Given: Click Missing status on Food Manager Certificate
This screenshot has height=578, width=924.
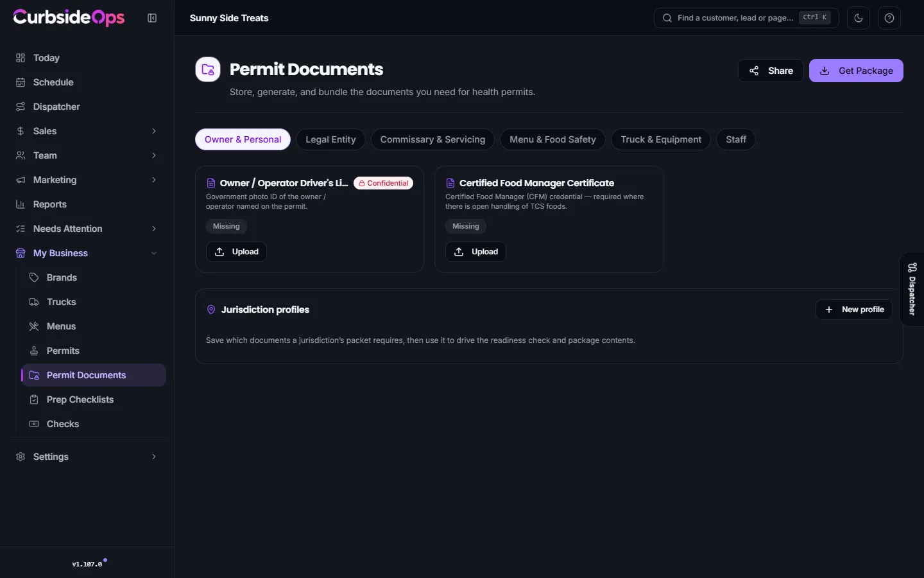Looking at the screenshot, I should point(466,226).
